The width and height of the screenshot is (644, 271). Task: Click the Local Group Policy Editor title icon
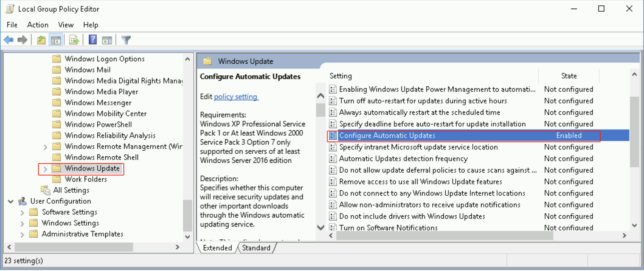click(10, 9)
